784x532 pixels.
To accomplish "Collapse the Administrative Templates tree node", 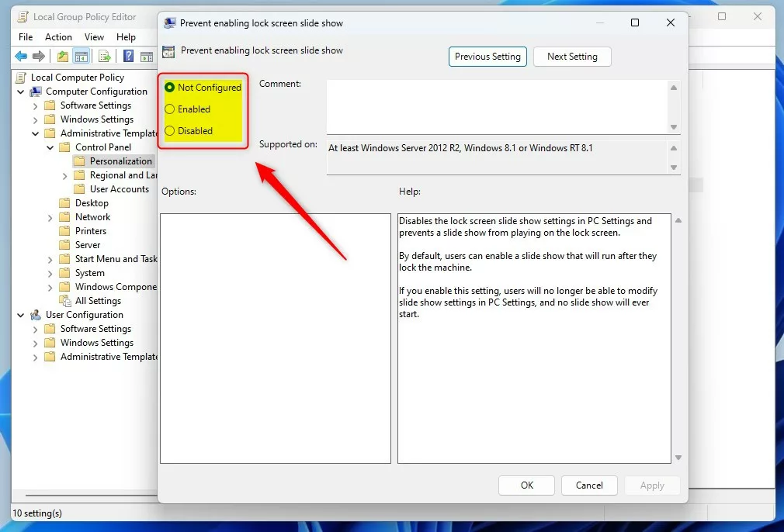I will (x=35, y=133).
